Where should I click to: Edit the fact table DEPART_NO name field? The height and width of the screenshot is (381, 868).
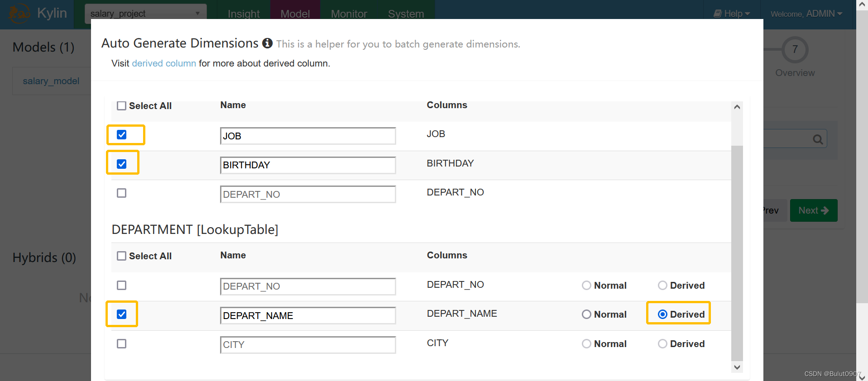308,194
